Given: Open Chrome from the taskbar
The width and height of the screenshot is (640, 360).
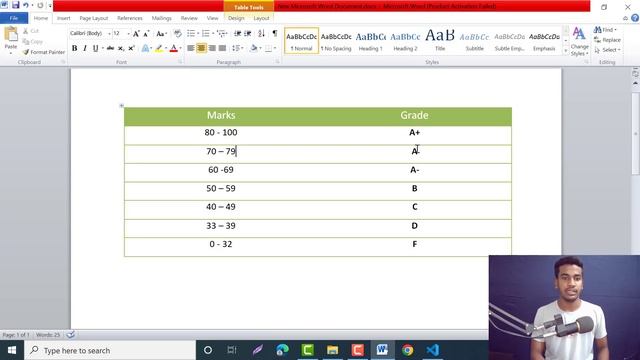Looking at the screenshot, I should pos(407,350).
